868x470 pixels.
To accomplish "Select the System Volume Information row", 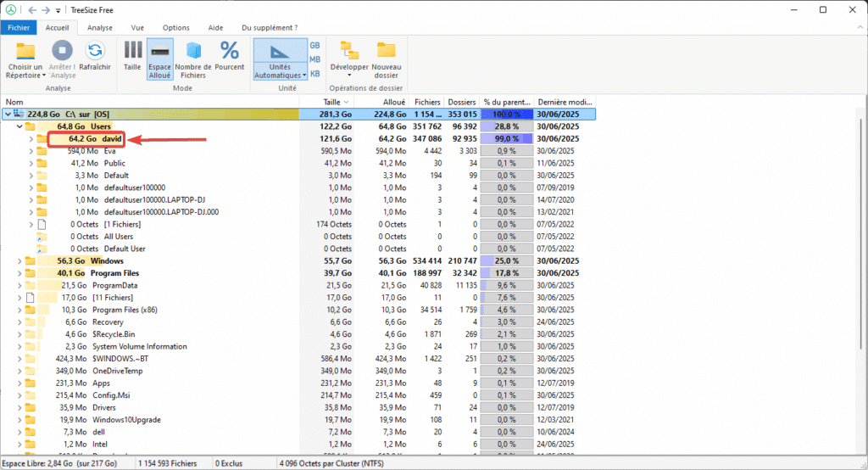I will 298,346.
